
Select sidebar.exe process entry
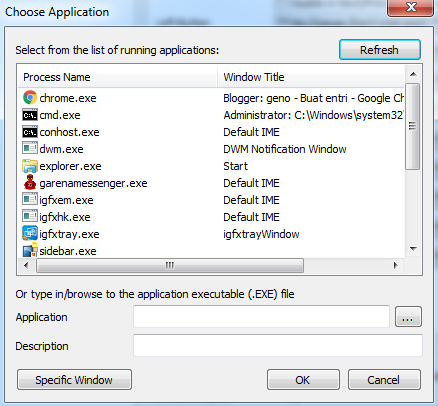point(68,251)
